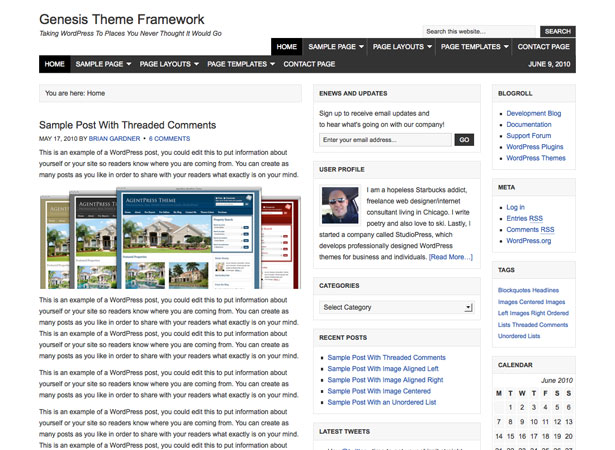Open WordPress Plugins blogroll link
615x450 pixels.
point(535,147)
